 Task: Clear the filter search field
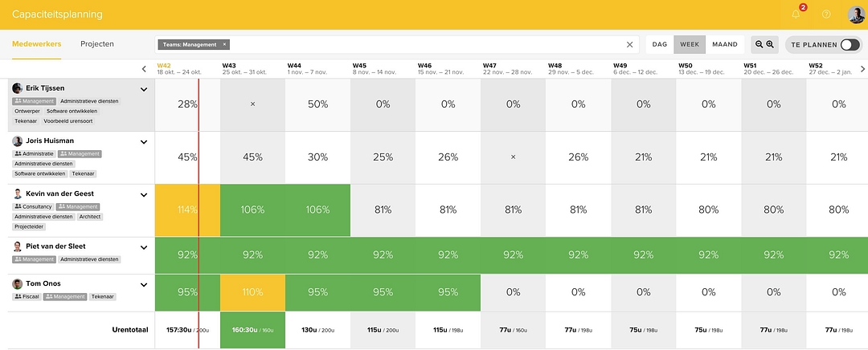(629, 45)
